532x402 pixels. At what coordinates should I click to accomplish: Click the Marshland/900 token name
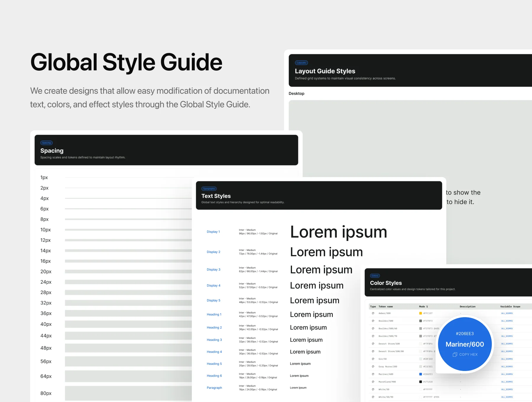tap(387, 382)
